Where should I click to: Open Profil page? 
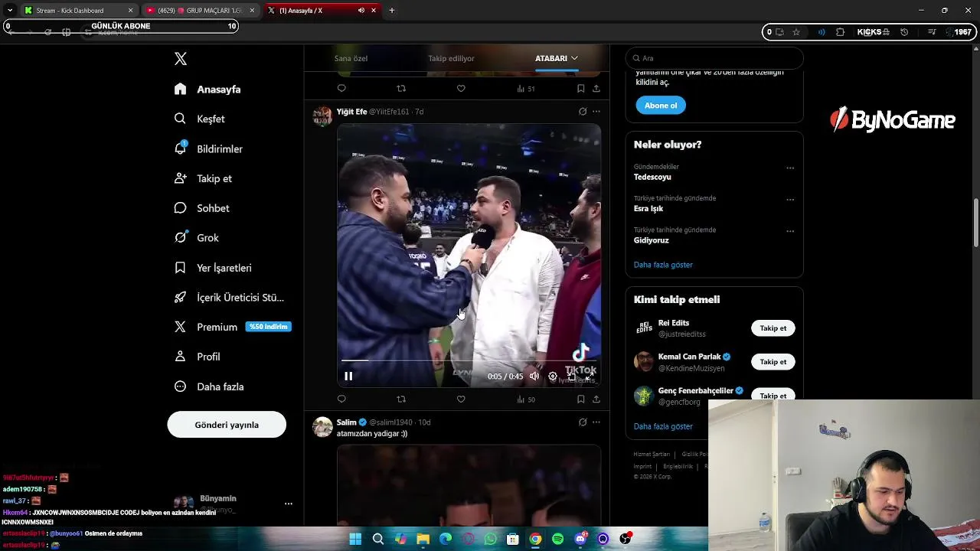pos(197,357)
